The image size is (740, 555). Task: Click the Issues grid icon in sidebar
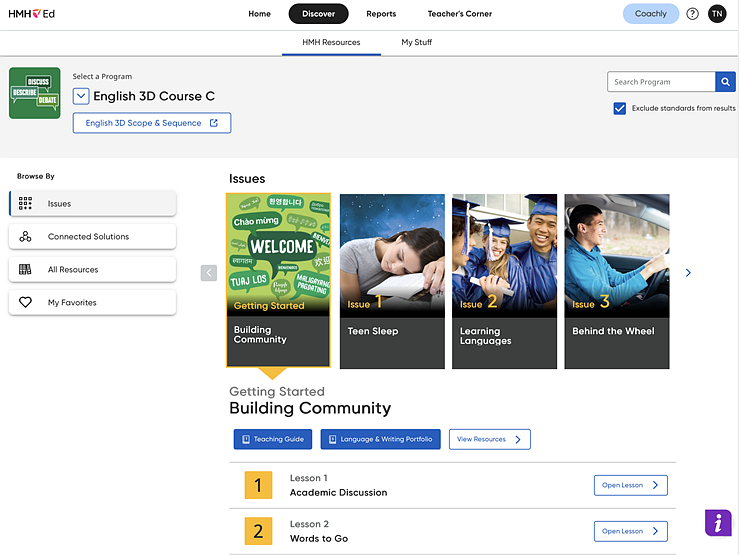pos(25,203)
